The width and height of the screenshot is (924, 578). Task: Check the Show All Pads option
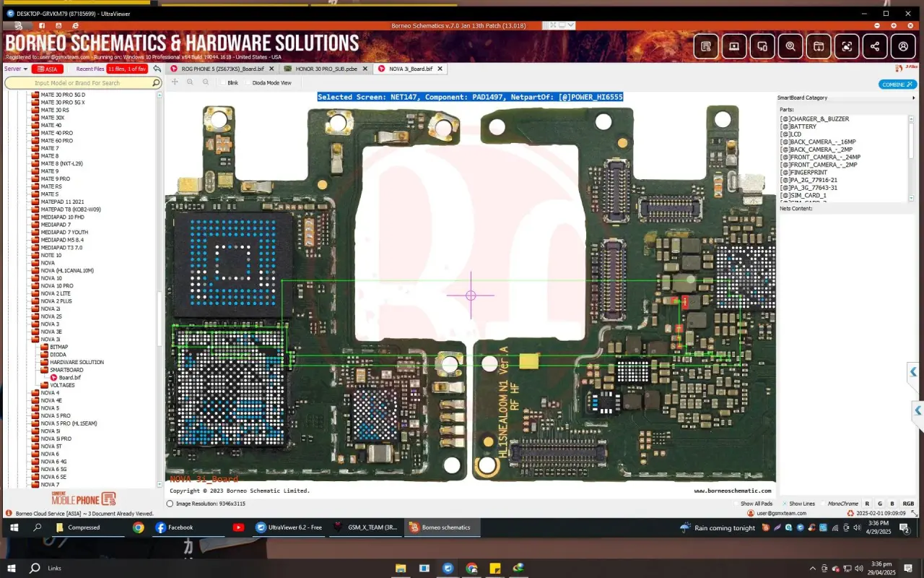click(736, 504)
